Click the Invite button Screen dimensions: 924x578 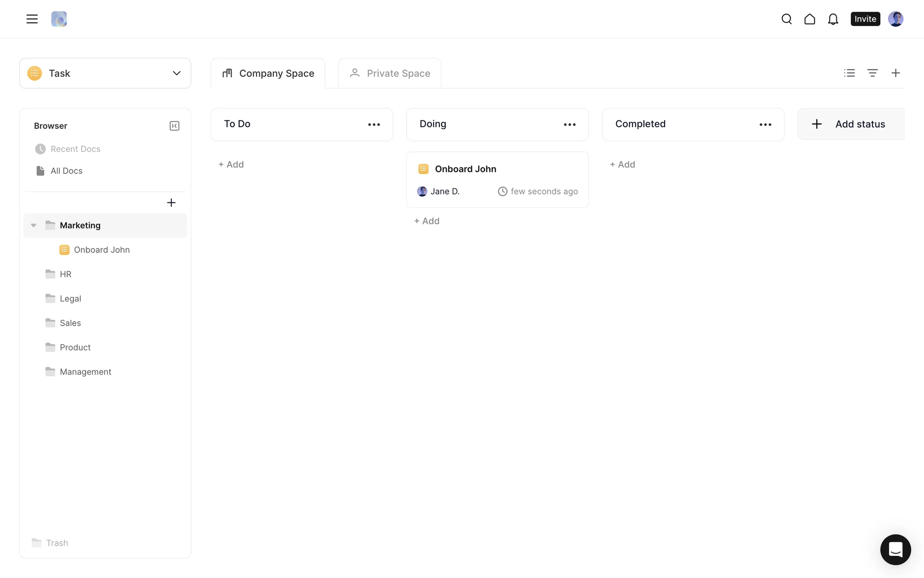tap(865, 19)
